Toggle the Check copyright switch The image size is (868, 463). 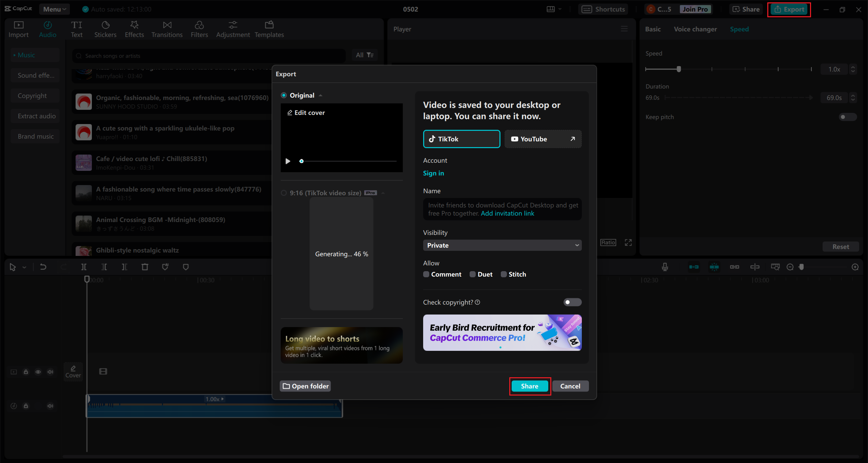[572, 302]
